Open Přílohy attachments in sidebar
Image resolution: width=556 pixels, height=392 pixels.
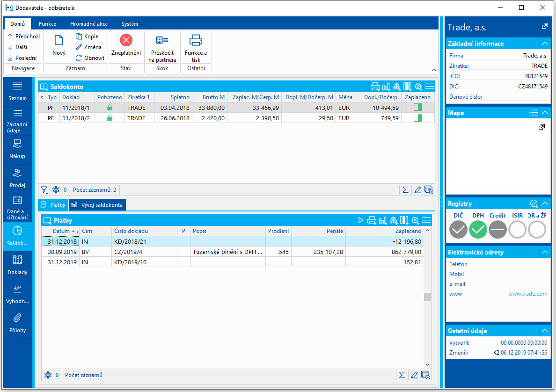click(18, 323)
